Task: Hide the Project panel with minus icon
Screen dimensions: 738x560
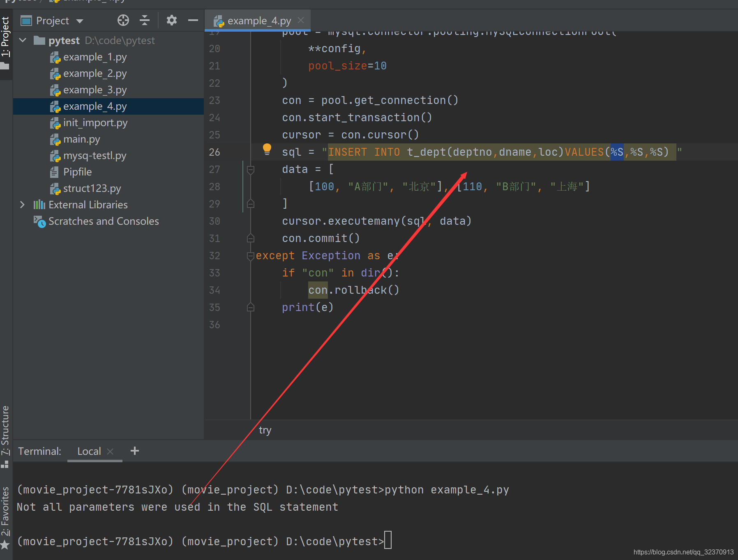Action: (193, 20)
